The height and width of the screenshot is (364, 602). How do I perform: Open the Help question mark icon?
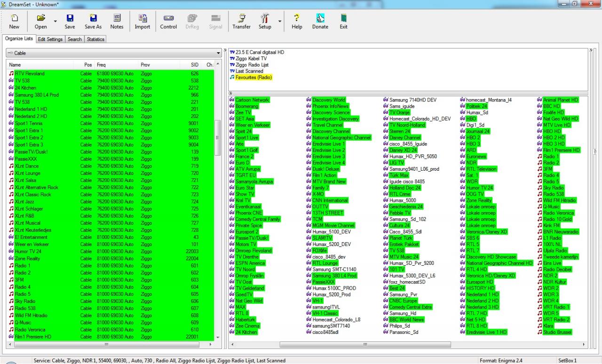[x=297, y=22]
